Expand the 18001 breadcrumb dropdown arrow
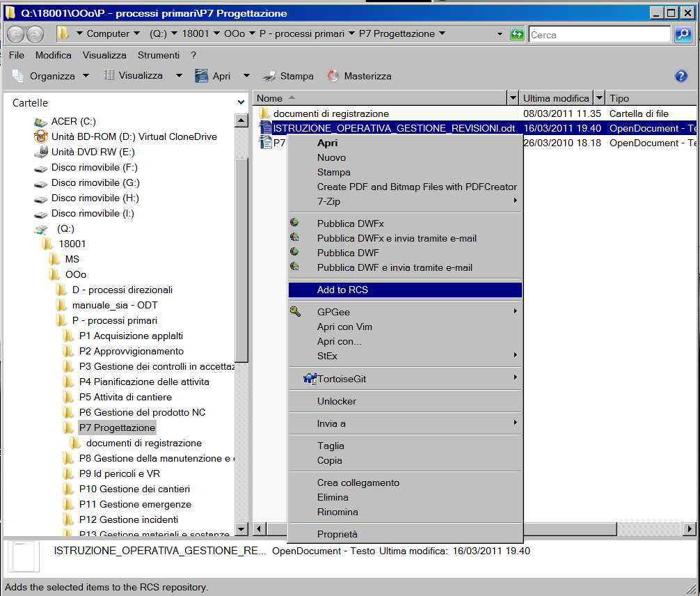700x596 pixels. coord(216,33)
